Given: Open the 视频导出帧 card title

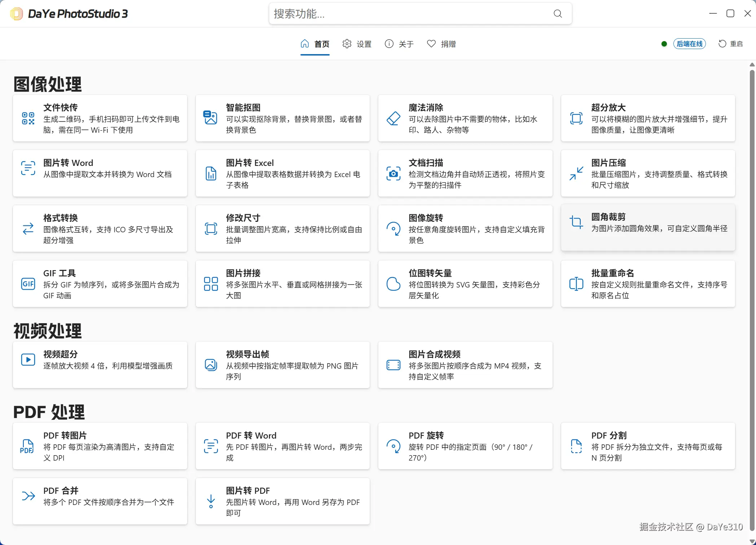Looking at the screenshot, I should [x=247, y=354].
